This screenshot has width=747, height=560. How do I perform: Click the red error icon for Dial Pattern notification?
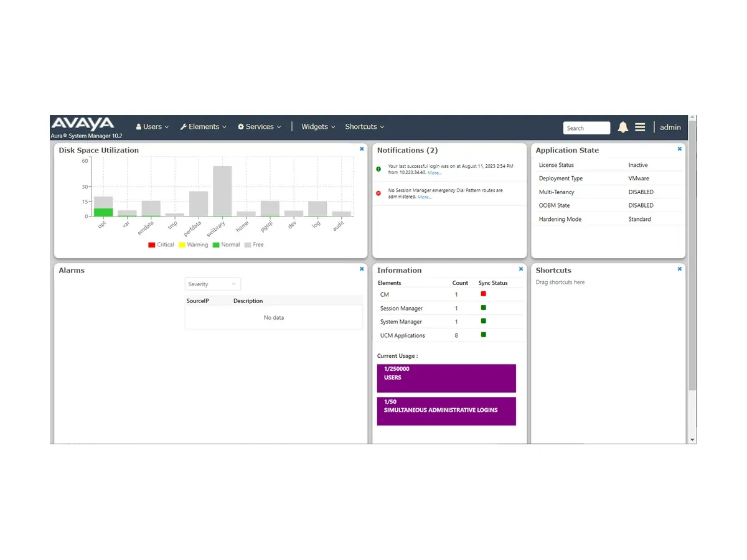[378, 193]
